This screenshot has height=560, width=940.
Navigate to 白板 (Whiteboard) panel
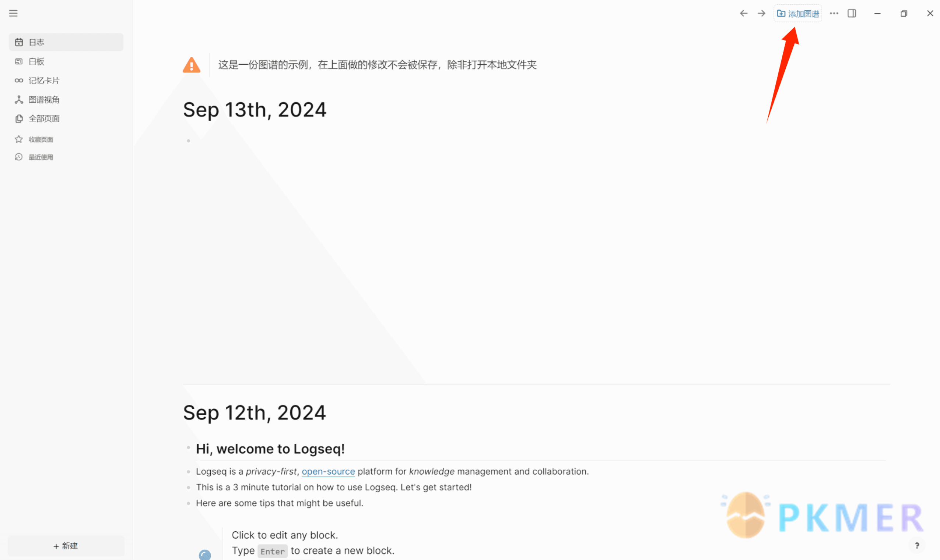36,61
